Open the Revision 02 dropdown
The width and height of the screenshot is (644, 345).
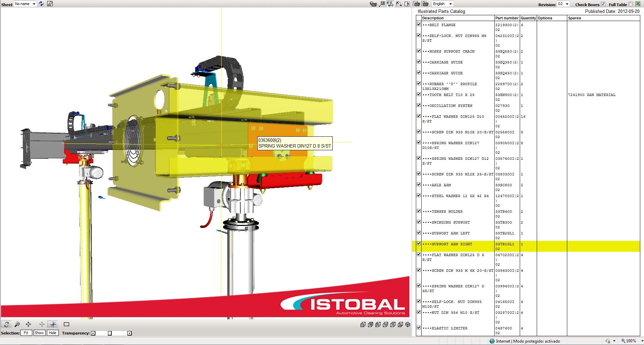click(x=564, y=4)
